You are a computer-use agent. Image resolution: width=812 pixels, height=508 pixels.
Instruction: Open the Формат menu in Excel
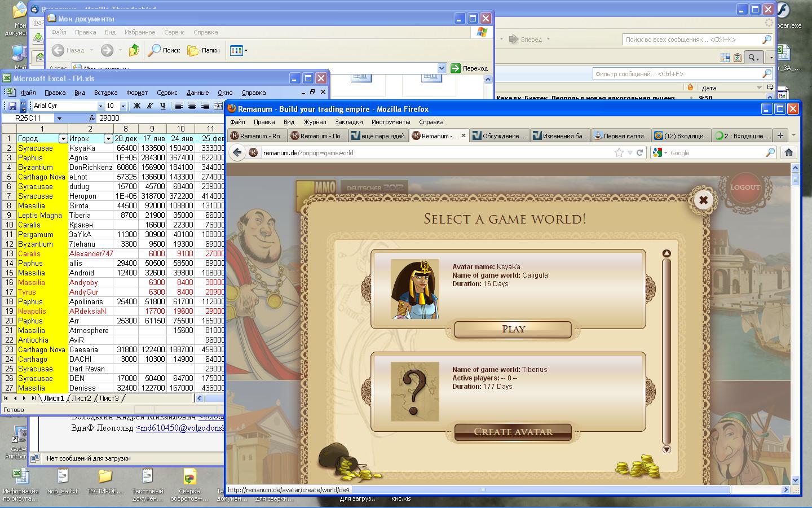click(137, 93)
